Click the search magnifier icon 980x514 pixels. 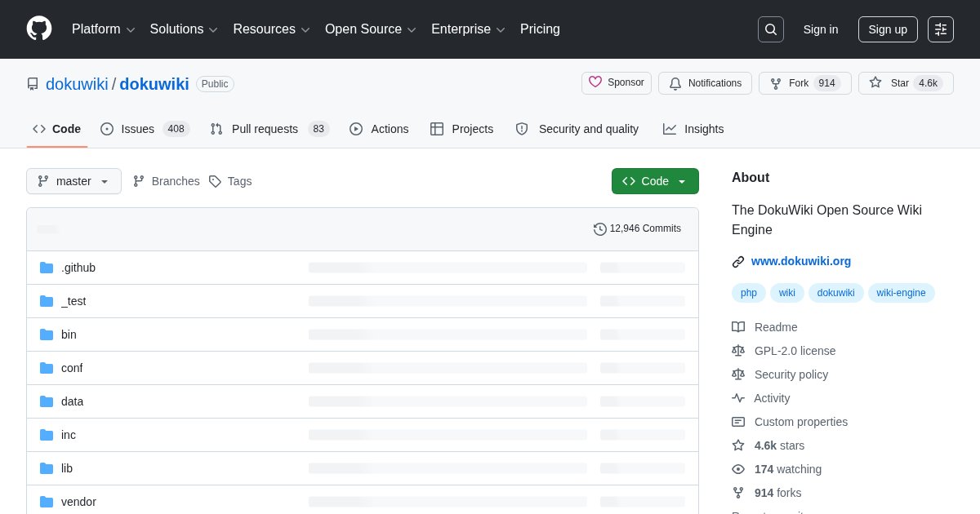[770, 29]
